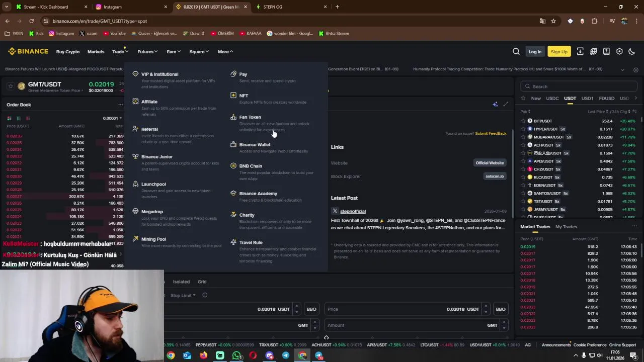Screen dimensions: 644x362
Task: Expand the Square dropdown in navbar
Action: coord(199,52)
